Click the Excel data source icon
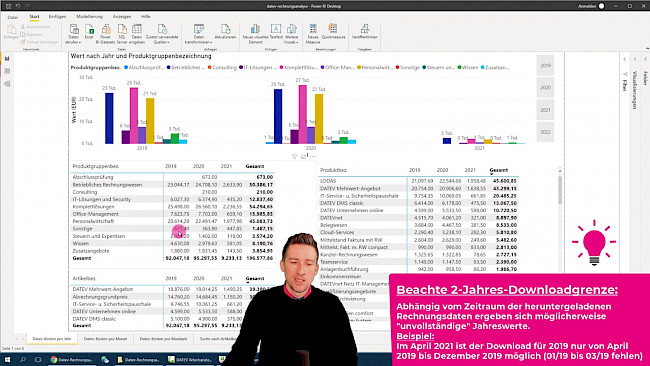The height and width of the screenshot is (366, 650). point(89,32)
